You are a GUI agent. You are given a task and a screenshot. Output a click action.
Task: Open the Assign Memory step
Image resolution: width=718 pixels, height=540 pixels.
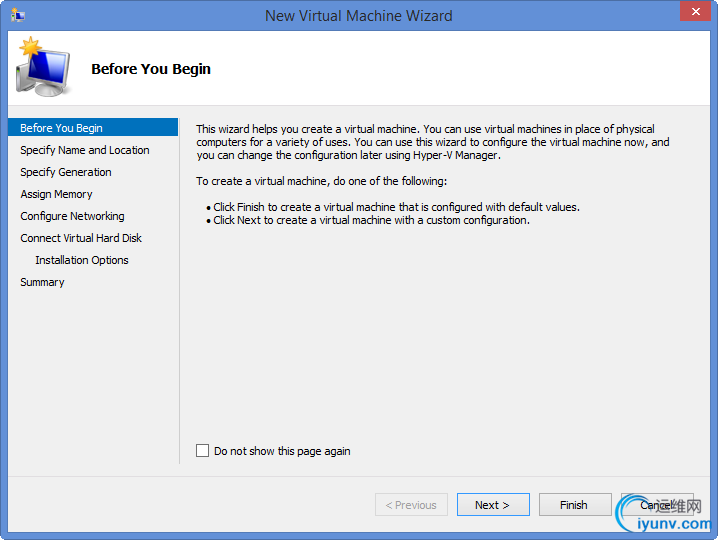click(56, 194)
